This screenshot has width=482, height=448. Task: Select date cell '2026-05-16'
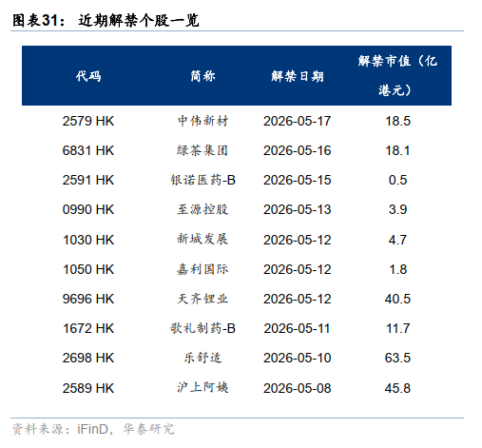(298, 150)
